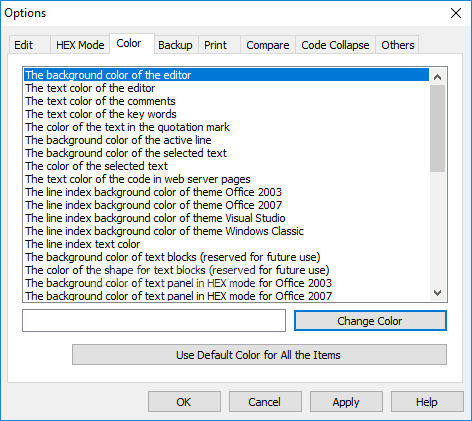
Task: Click the scroll down arrow of the list
Action: point(437,293)
